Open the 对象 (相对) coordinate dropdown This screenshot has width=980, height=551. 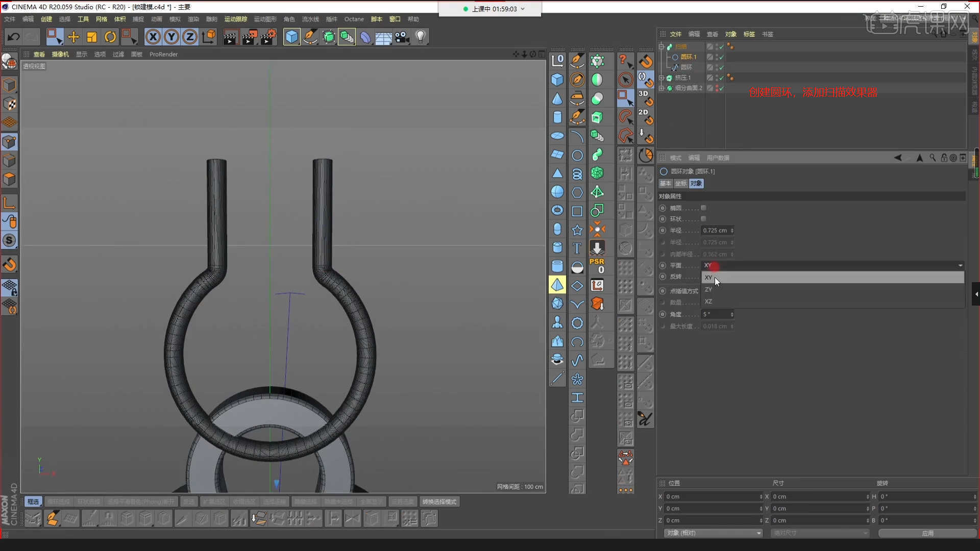713,533
